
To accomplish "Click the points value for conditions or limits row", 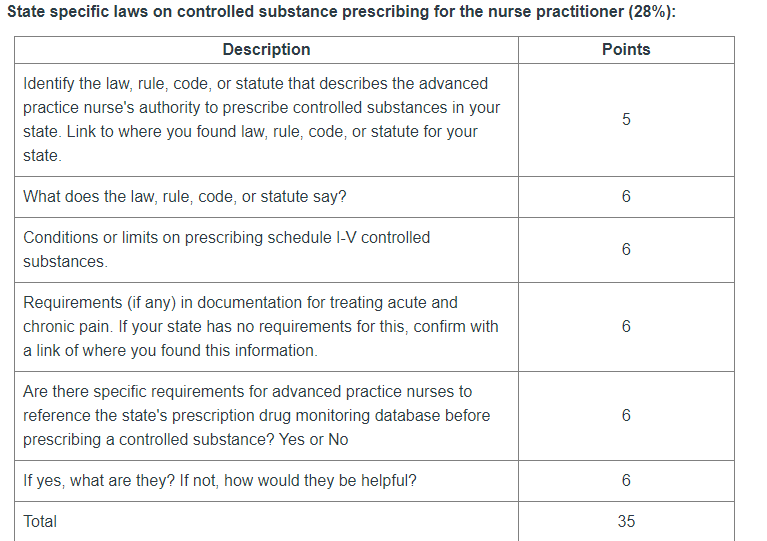I will [626, 249].
